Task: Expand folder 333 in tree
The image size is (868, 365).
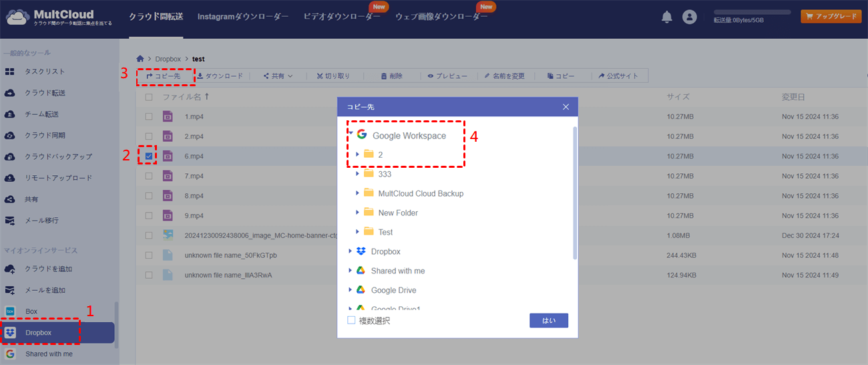Action: (357, 174)
